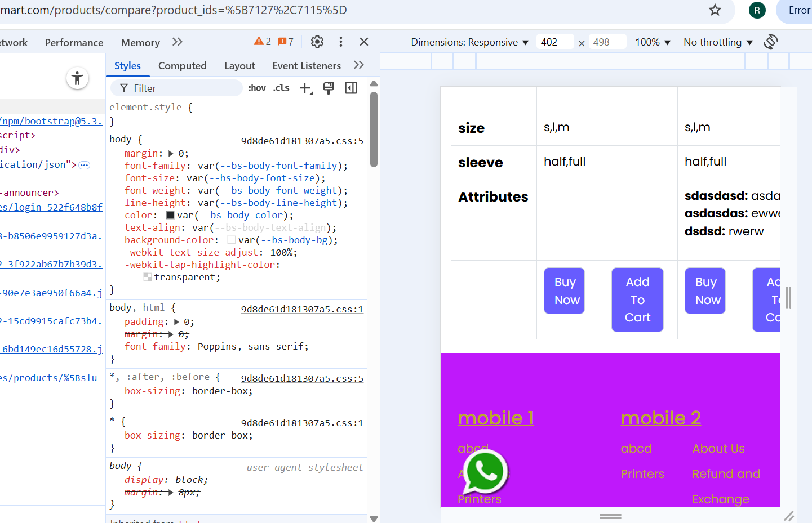Open the DevTools three-dot customize menu
Screen dimensions: 812x523
(341, 42)
